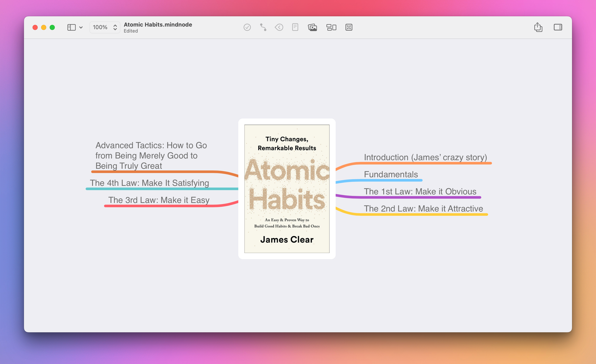Open the image picker toolbar icon
The image size is (596, 364).
[x=312, y=27]
